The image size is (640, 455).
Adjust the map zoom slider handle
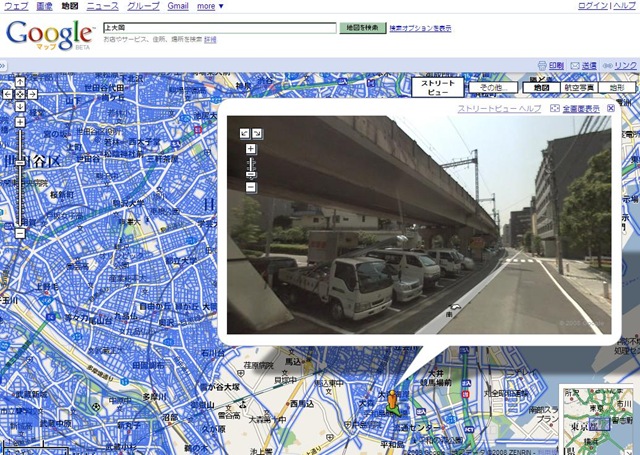[20, 163]
